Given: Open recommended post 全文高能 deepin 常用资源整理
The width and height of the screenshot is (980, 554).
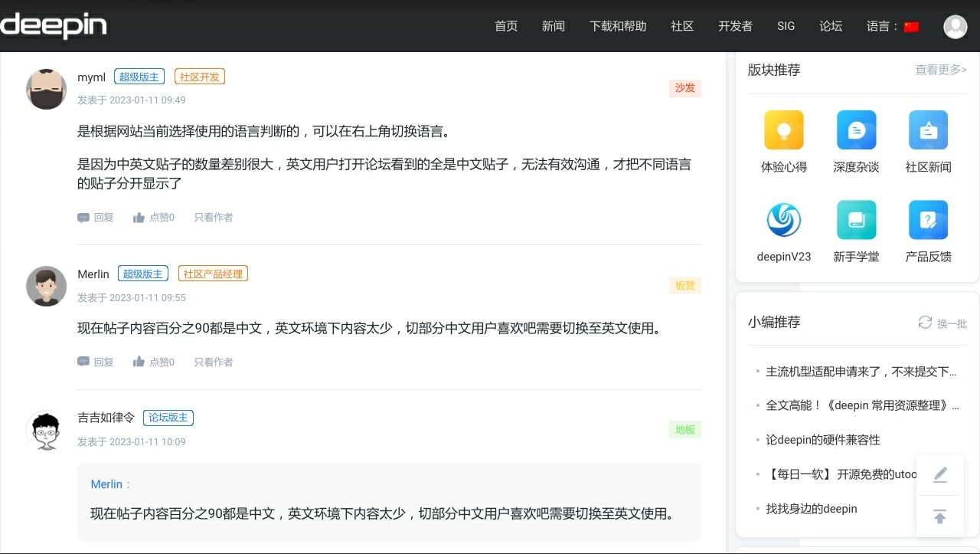Looking at the screenshot, I should 862,405.
